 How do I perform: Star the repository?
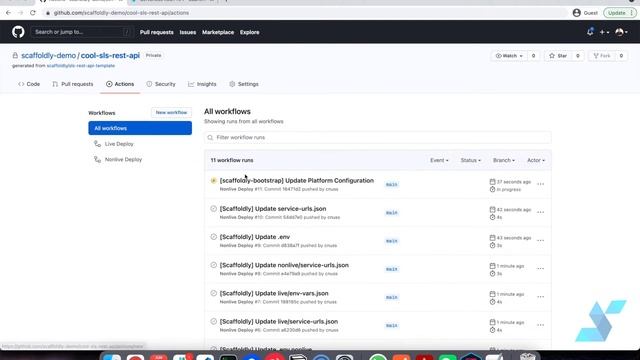click(558, 56)
